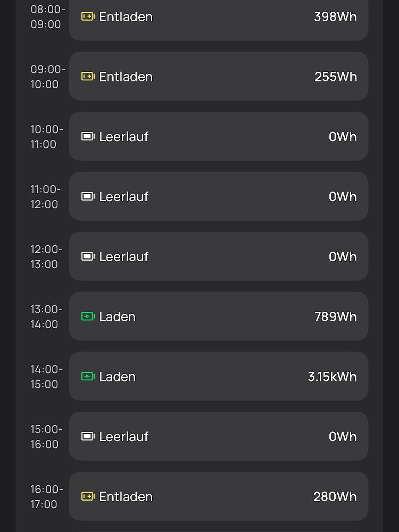Click the green charging icon at 13:00-14:00

tap(88, 316)
